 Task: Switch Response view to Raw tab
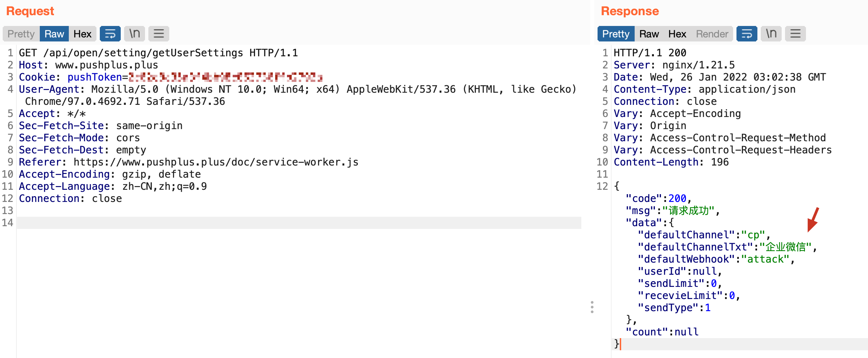point(649,34)
